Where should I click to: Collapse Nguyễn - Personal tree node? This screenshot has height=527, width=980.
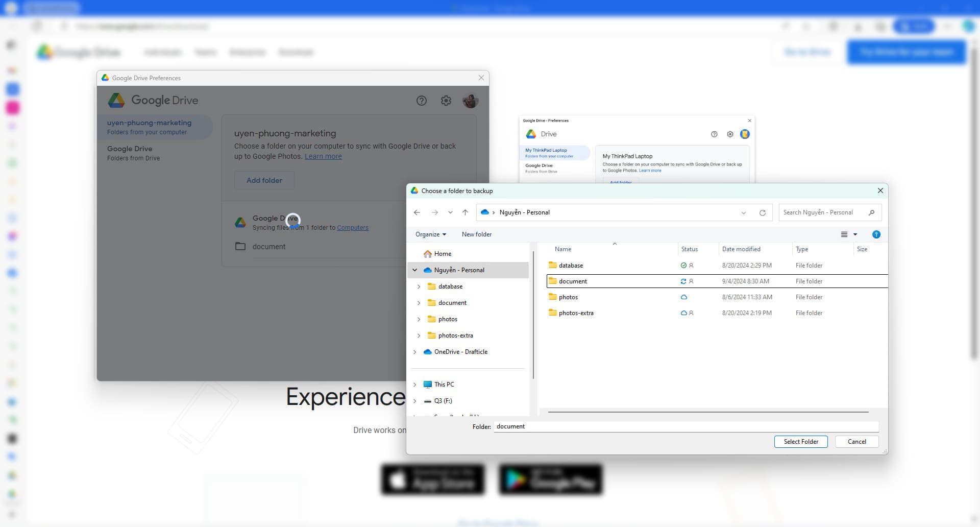pos(415,270)
